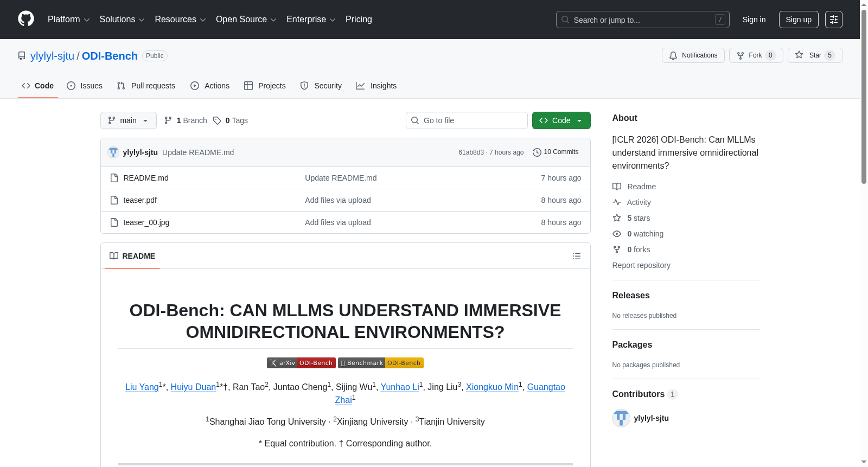Expand the Solutions menu
The width and height of the screenshot is (868, 467).
[x=122, y=20]
